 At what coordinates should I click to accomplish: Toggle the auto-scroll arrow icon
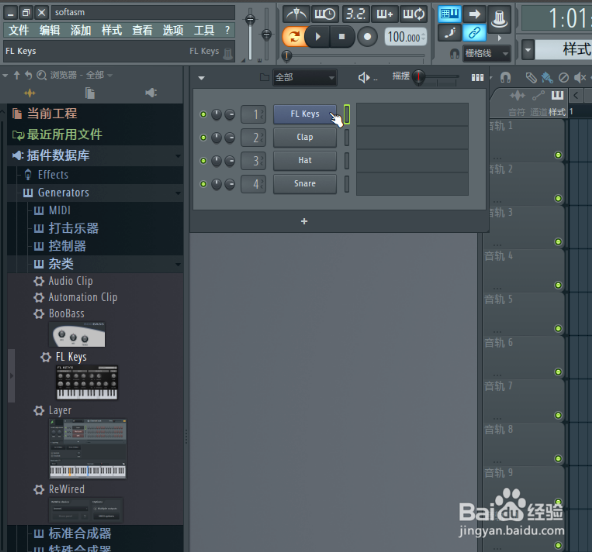[474, 14]
